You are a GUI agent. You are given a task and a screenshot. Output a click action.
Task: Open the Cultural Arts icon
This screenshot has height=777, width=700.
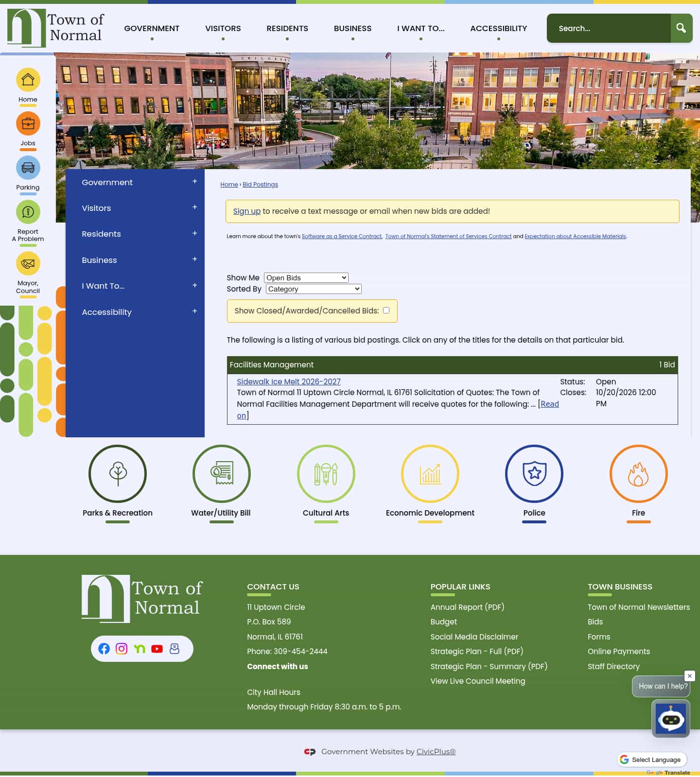(x=326, y=474)
